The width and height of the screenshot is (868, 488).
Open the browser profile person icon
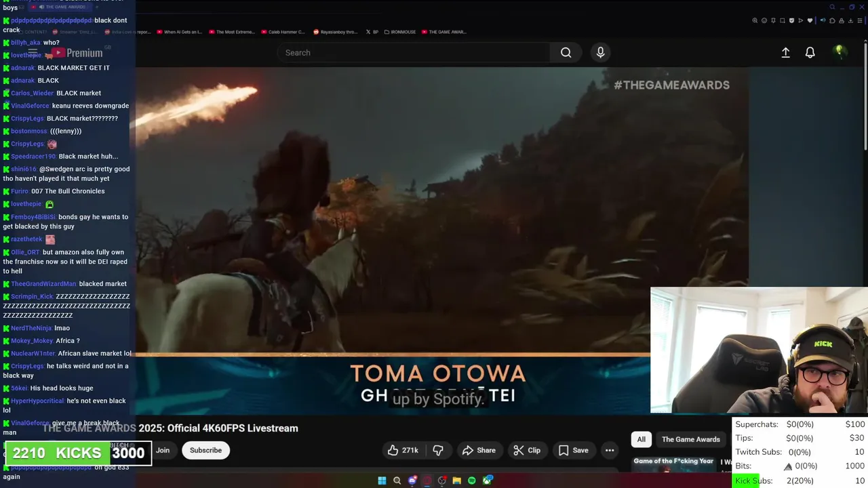842,20
